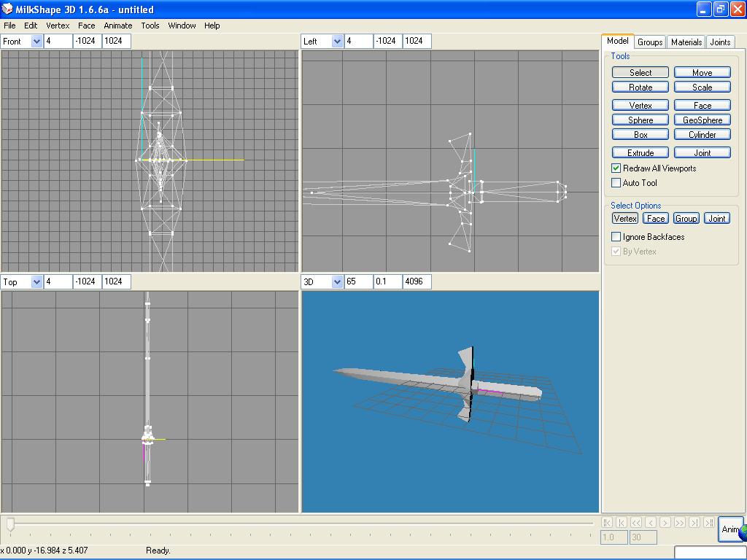Image resolution: width=747 pixels, height=560 pixels.
Task: Choose the Rotate tool
Action: [x=640, y=87]
